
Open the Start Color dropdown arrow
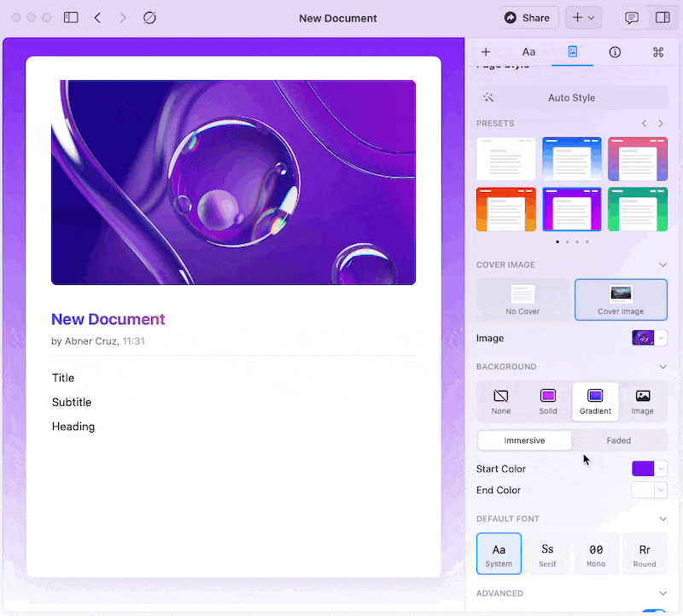[x=661, y=468]
